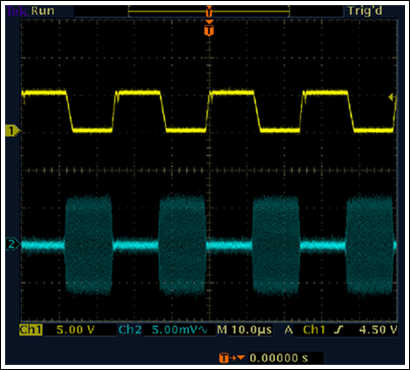Click the 4.50 V trigger level value
The width and height of the screenshot is (410, 370).
pyautogui.click(x=378, y=330)
